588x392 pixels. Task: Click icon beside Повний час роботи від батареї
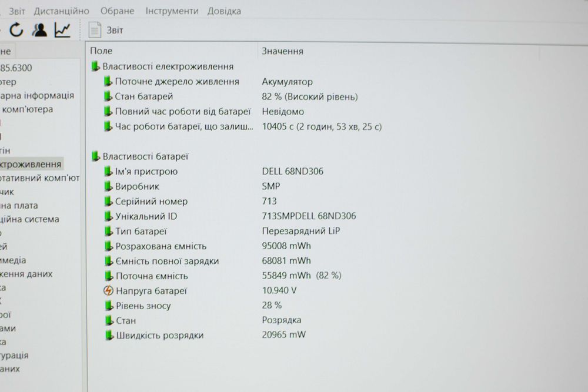pyautogui.click(x=108, y=111)
